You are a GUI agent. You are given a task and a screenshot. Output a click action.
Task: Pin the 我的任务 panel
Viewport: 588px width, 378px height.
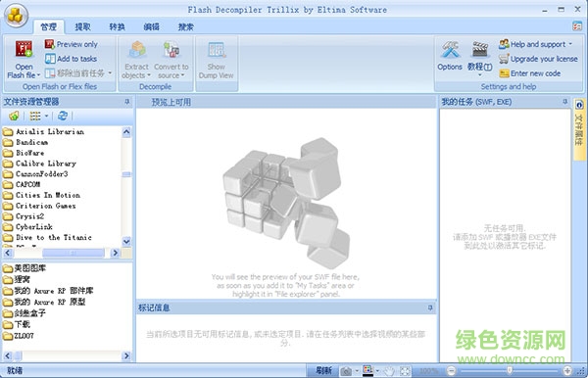tap(564, 102)
